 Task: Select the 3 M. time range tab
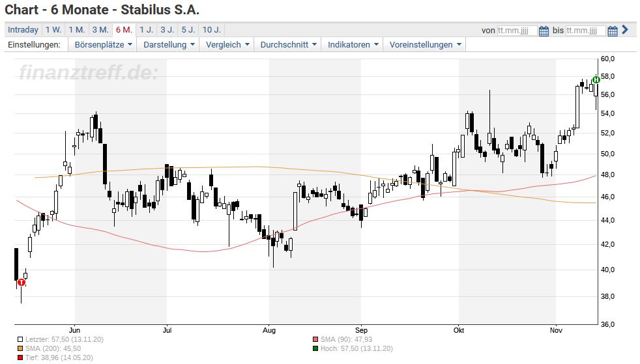[x=100, y=30]
